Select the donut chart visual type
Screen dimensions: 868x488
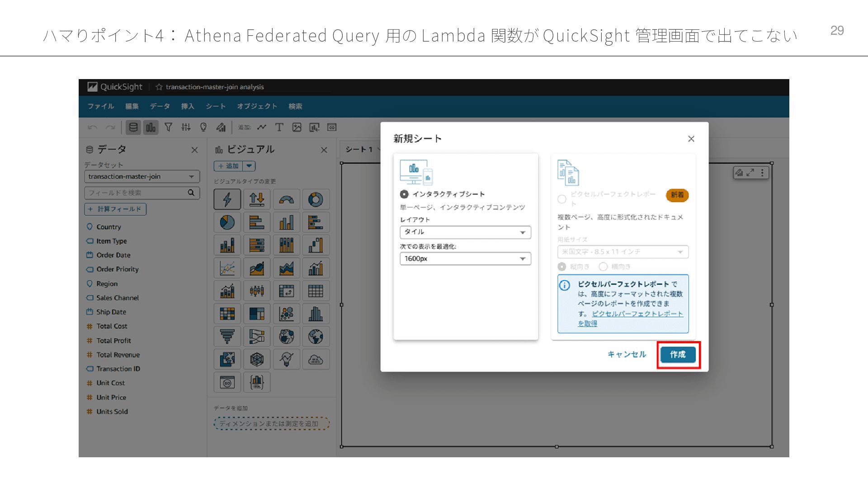click(x=316, y=199)
